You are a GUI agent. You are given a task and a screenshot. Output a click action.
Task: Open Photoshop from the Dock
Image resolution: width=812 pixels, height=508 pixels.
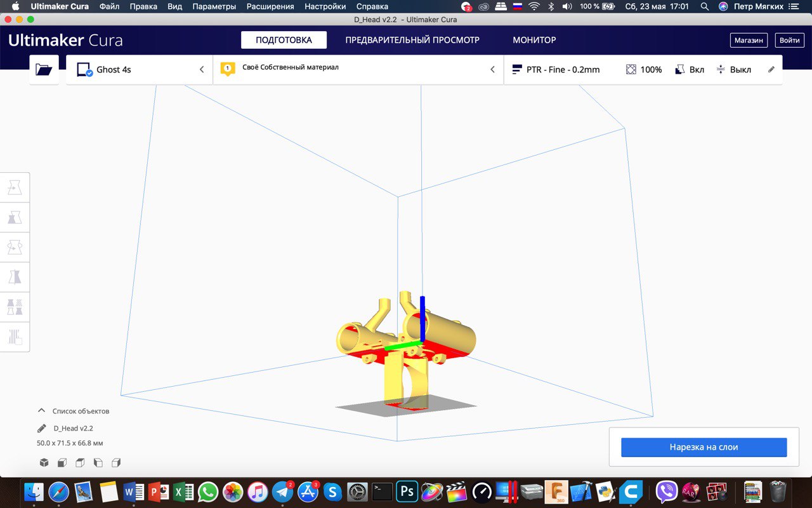click(x=406, y=491)
